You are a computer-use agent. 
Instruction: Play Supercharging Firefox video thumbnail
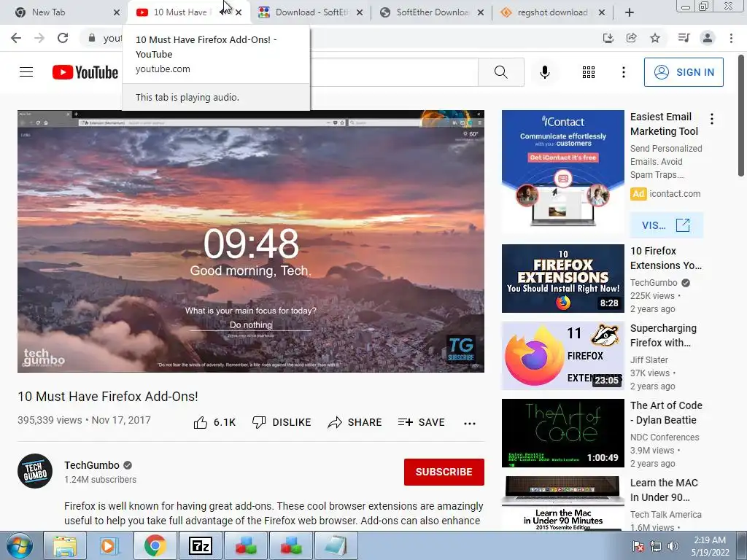[x=562, y=356]
